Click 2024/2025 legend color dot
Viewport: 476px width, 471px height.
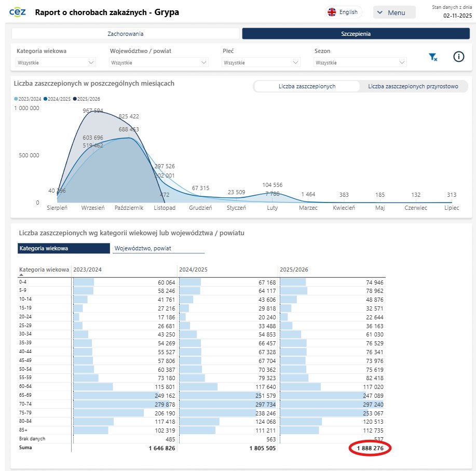[45, 99]
